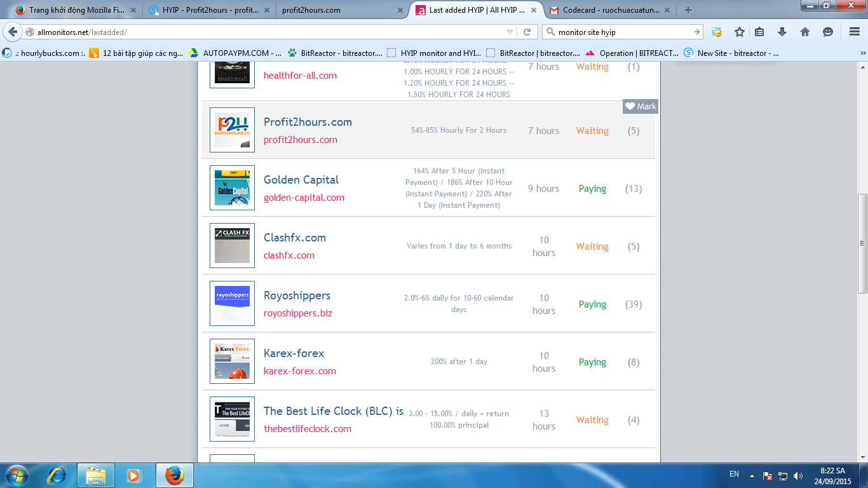Click The Best Life Clock thumbnail
Screen dimensions: 868x488
pyautogui.click(x=232, y=419)
